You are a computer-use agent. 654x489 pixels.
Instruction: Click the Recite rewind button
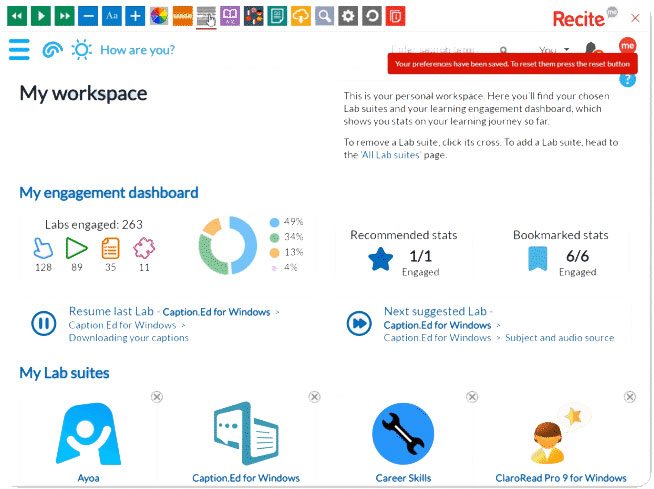coord(17,16)
